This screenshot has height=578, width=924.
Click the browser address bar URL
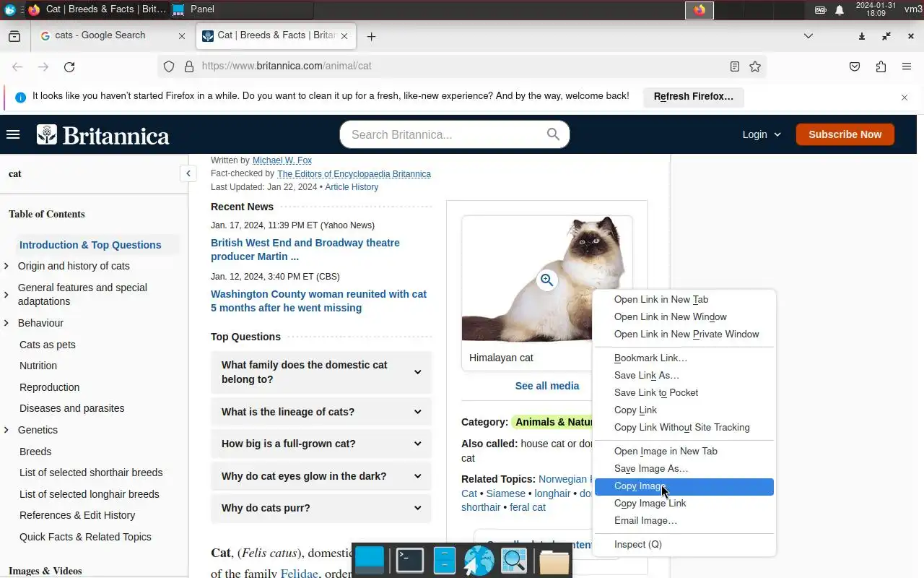tap(287, 66)
